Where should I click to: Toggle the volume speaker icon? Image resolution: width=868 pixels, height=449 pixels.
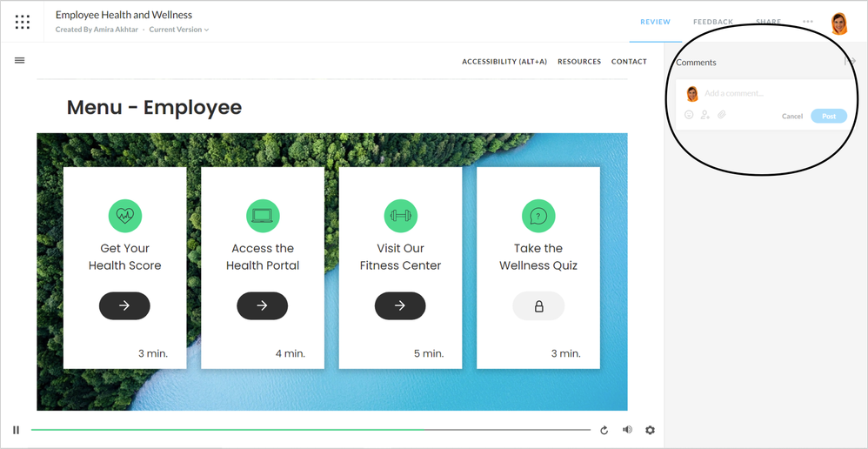(627, 430)
